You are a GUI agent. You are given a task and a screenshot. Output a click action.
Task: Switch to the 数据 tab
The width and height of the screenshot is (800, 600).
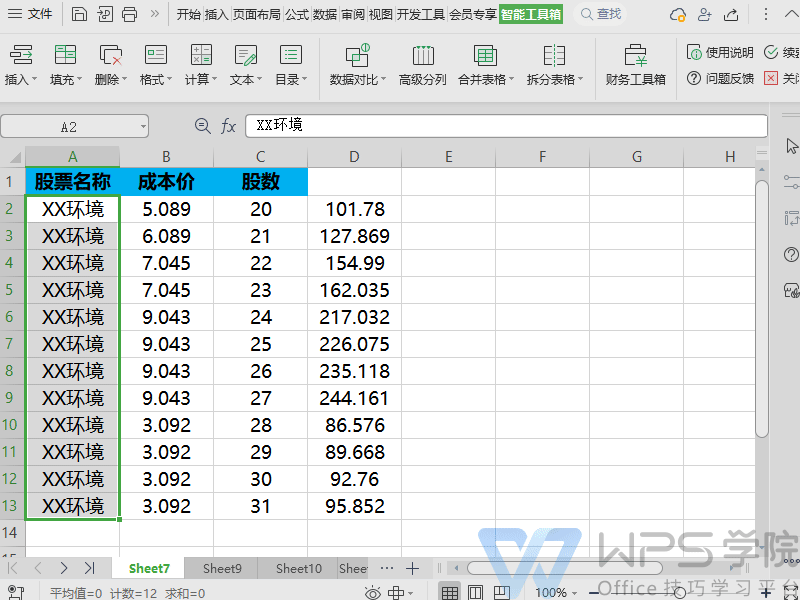325,14
